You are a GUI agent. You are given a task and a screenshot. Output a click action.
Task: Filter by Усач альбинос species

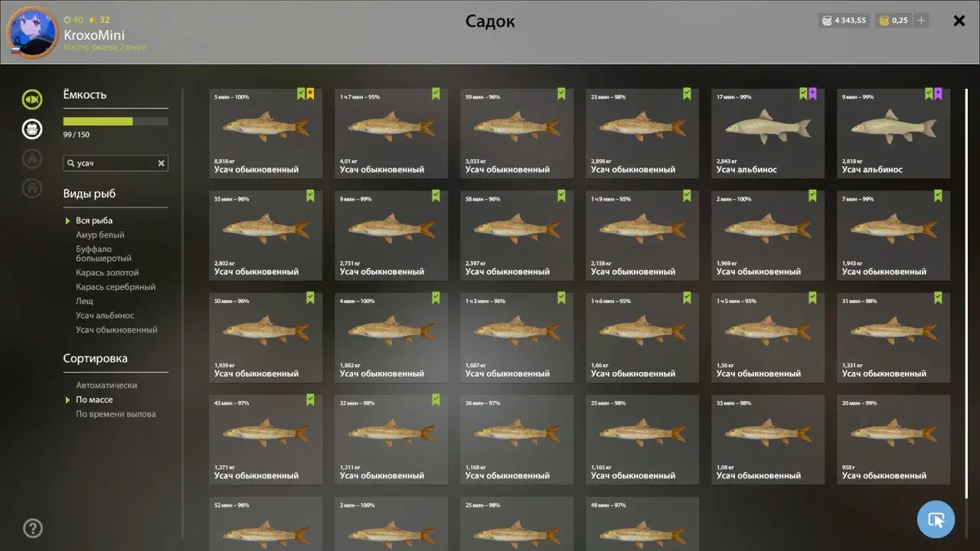(105, 315)
